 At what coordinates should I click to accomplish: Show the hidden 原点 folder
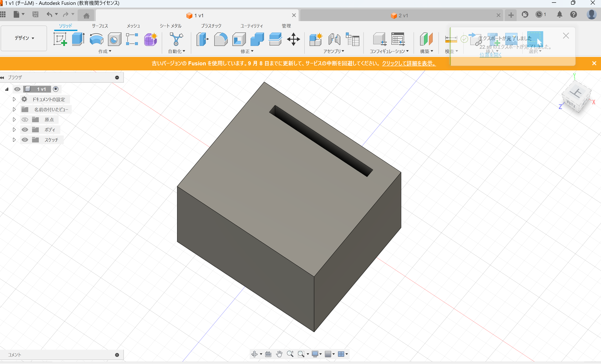[25, 120]
